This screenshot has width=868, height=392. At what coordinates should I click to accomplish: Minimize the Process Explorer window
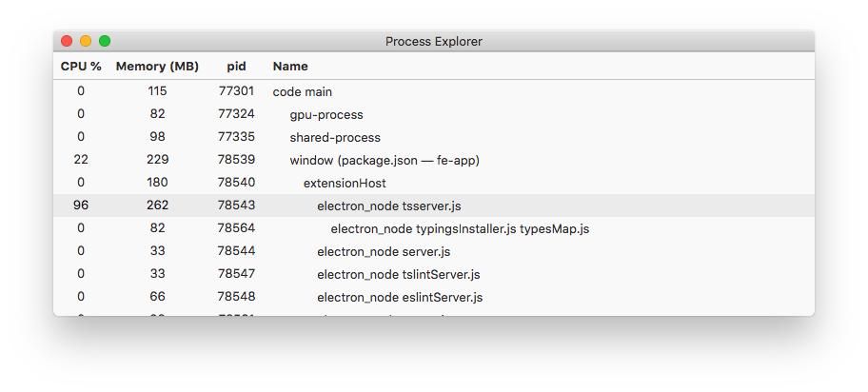point(86,41)
